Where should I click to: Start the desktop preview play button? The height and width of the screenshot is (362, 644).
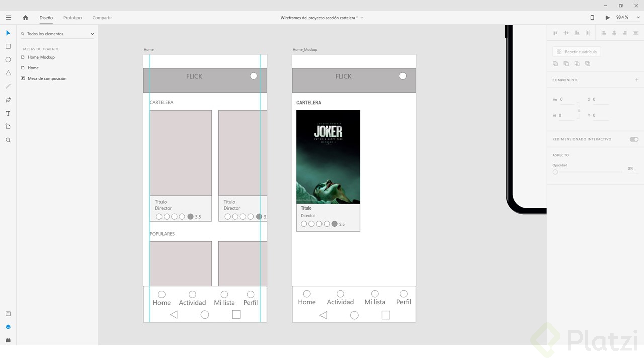click(608, 18)
